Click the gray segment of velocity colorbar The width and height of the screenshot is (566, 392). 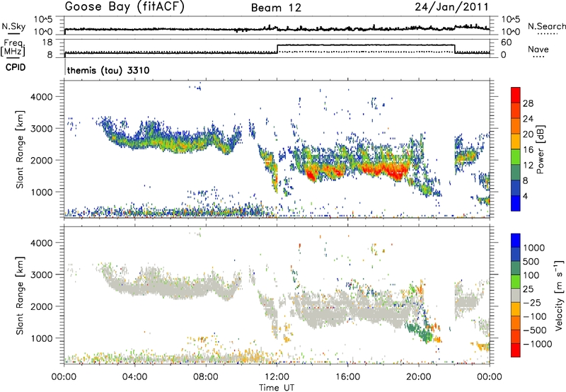(x=516, y=296)
